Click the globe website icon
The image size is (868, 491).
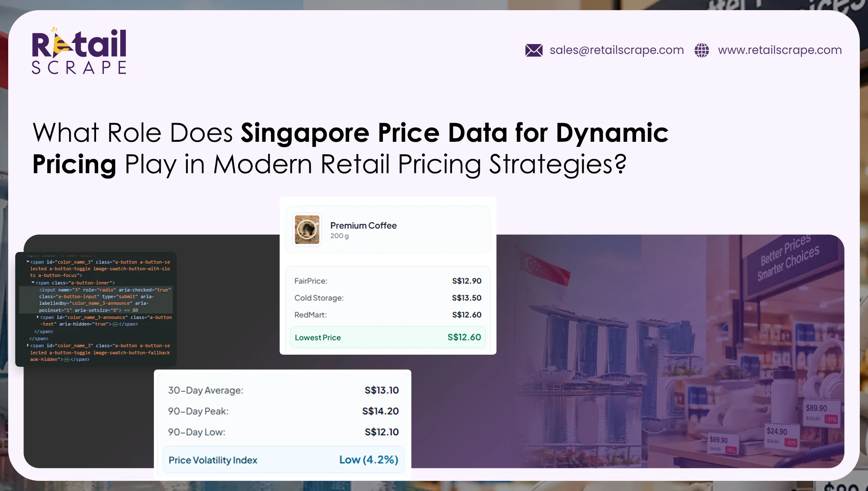tap(702, 50)
